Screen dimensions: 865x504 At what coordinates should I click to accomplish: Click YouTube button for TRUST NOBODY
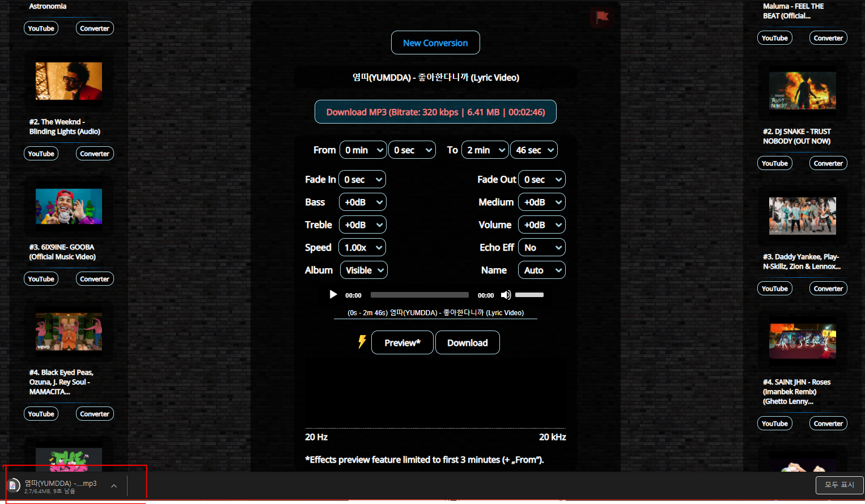coord(775,163)
